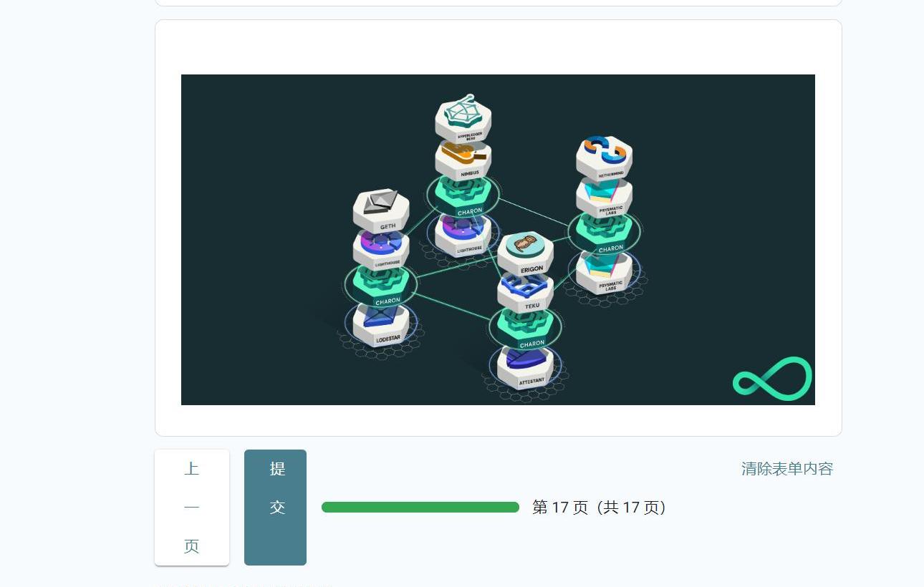Select the Lodestar hexagon block
The height and width of the screenshot is (587, 924).
pyautogui.click(x=381, y=326)
